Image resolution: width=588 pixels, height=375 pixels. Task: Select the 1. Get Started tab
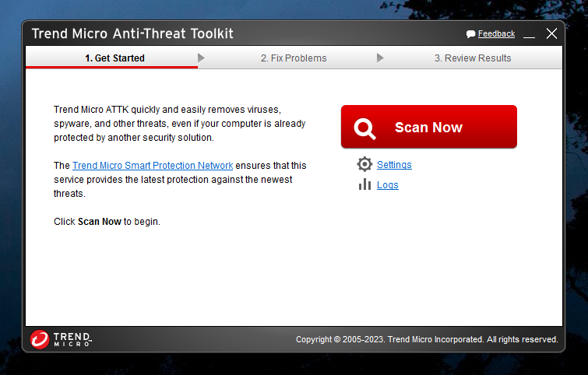coord(114,58)
